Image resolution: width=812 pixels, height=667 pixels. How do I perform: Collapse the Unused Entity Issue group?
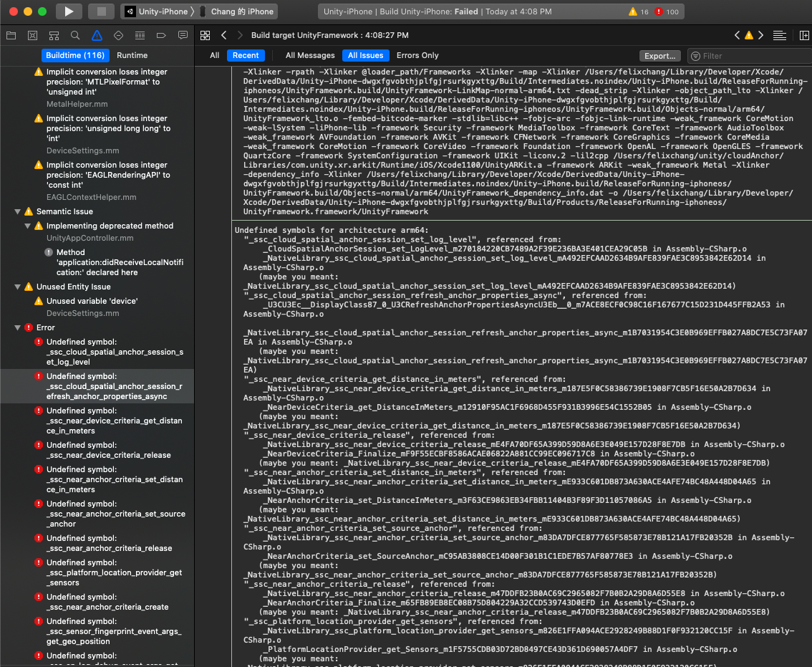(18, 287)
